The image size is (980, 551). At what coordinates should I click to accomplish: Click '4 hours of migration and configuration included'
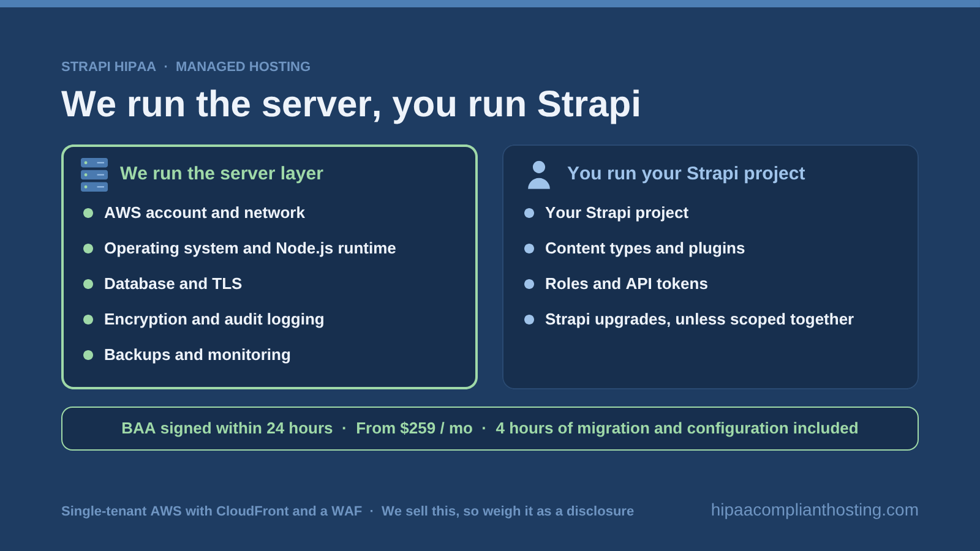[677, 428]
